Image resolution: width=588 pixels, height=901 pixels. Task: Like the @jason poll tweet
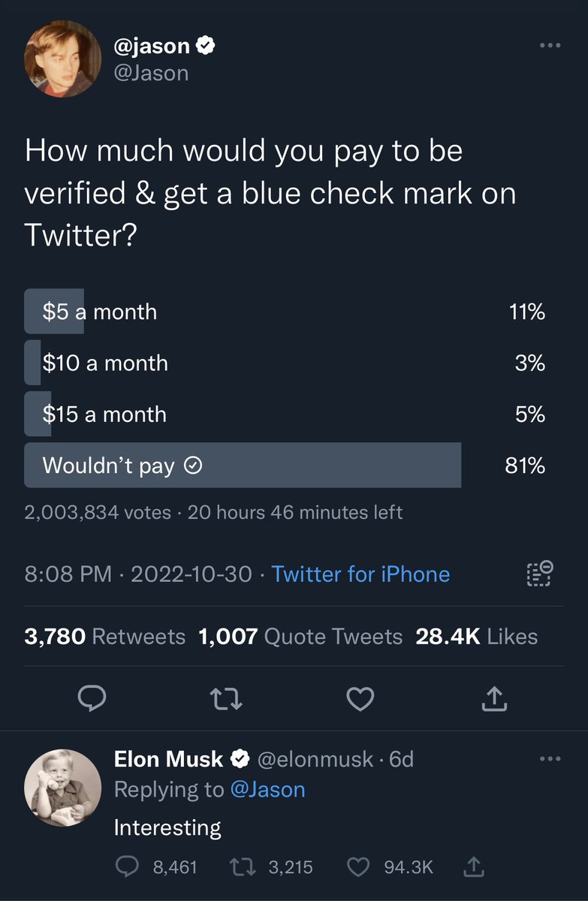(360, 699)
